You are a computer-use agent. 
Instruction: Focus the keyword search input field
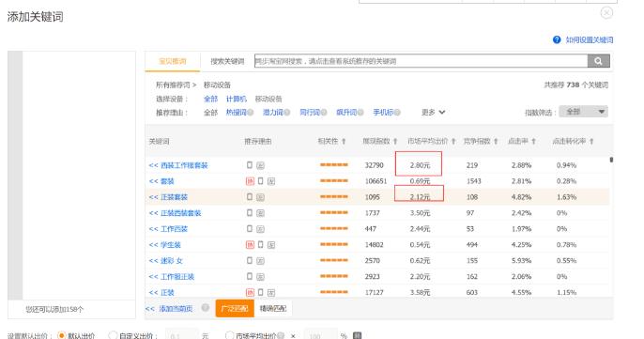421,61
